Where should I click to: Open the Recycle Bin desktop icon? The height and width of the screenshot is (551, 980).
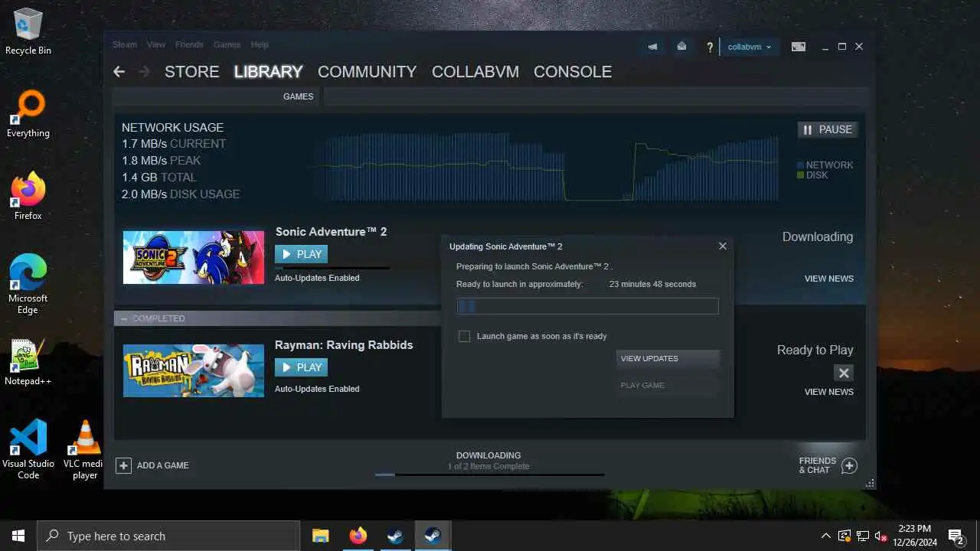[x=28, y=32]
